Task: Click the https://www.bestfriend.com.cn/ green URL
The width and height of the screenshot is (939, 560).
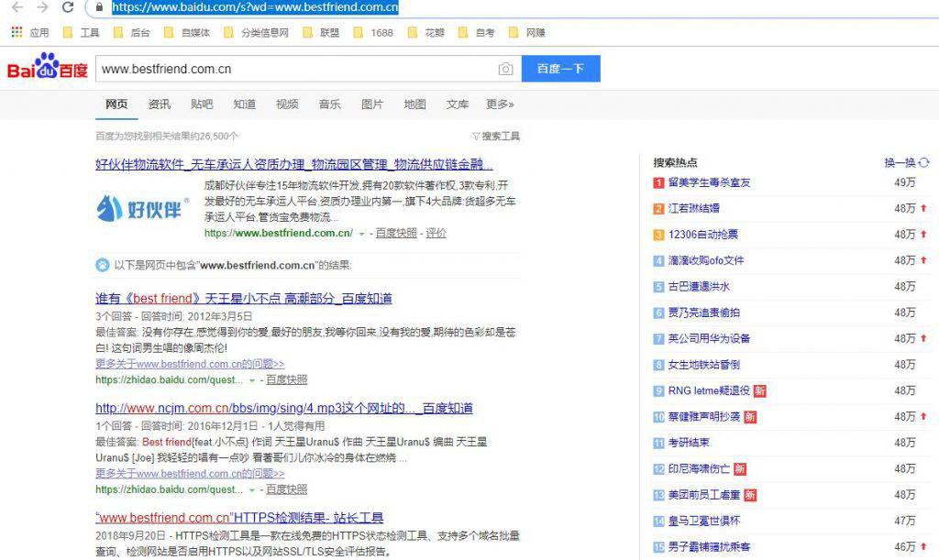Action: 279,234
